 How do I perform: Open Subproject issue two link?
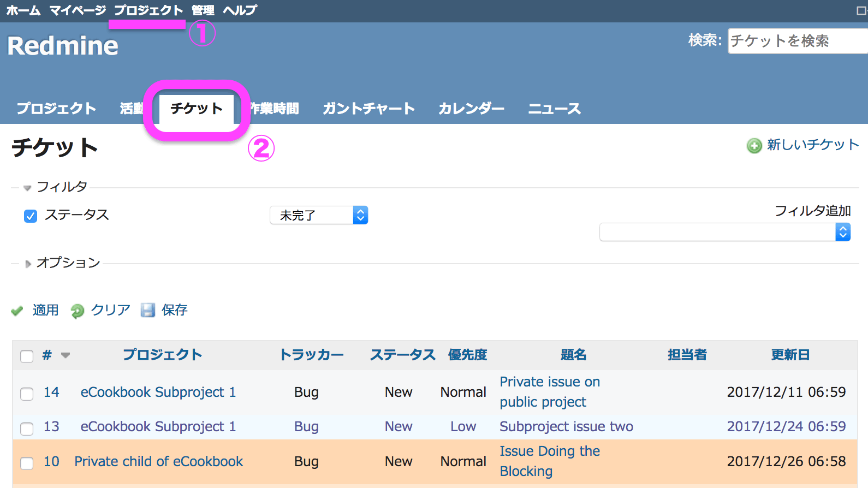click(567, 426)
